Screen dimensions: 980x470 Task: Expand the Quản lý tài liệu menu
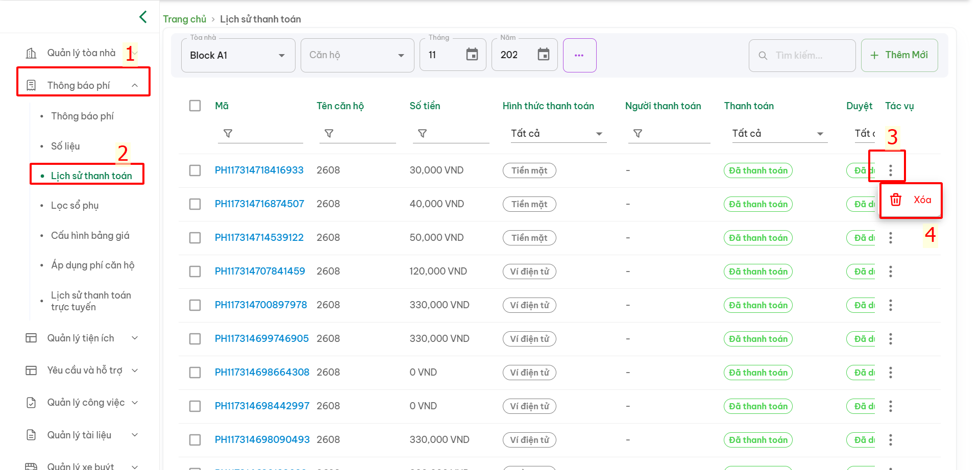(135, 435)
